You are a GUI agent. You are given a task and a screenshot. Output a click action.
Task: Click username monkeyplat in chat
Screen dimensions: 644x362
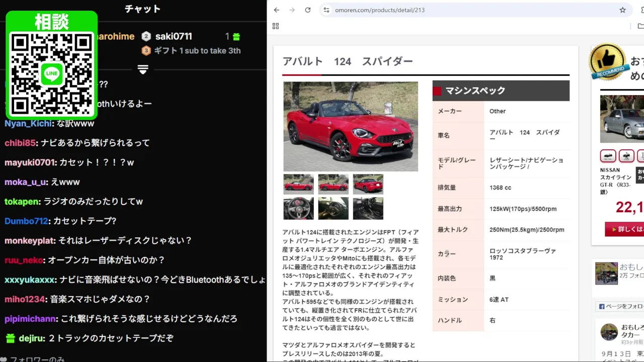pyautogui.click(x=29, y=241)
